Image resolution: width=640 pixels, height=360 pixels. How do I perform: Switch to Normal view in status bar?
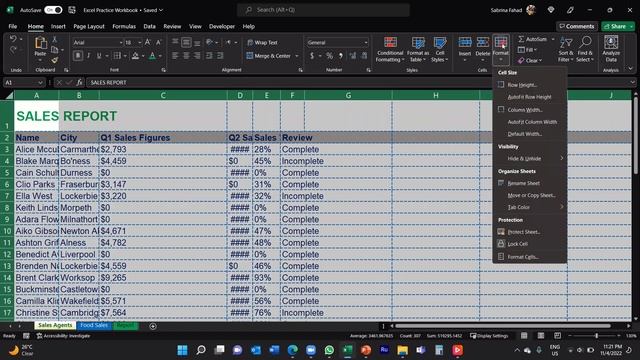point(524,336)
